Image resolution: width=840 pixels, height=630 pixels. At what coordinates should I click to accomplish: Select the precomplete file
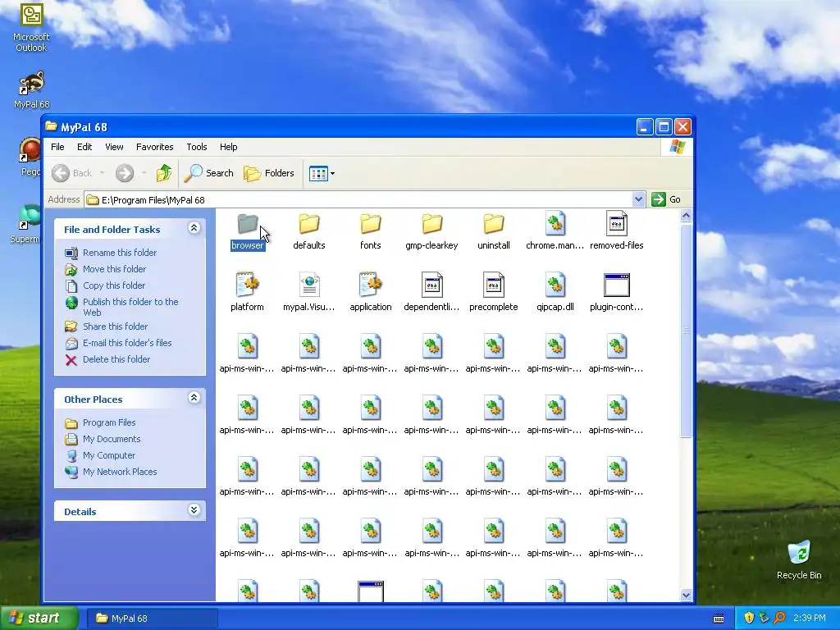click(x=493, y=293)
